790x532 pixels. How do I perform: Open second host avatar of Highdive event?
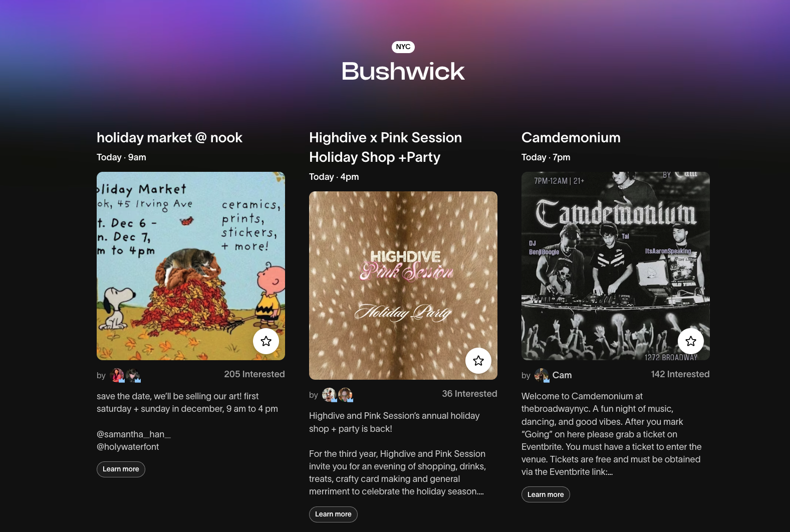tap(346, 395)
